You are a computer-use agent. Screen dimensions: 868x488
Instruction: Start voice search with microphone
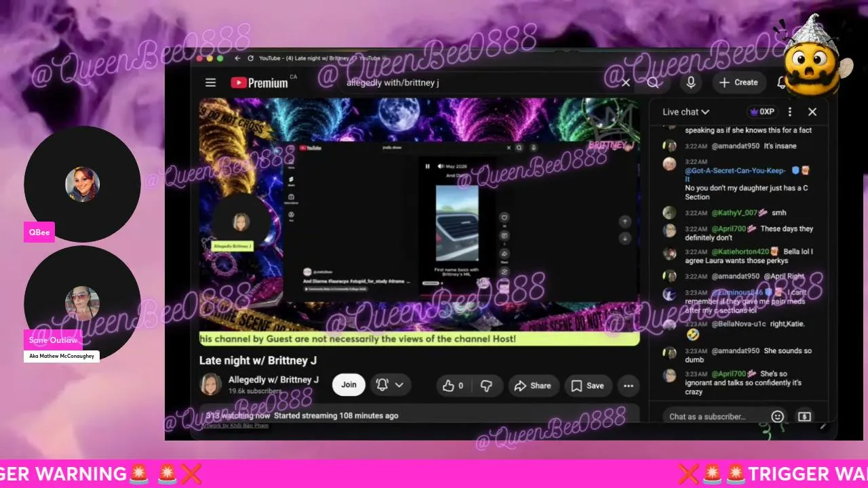coord(691,83)
